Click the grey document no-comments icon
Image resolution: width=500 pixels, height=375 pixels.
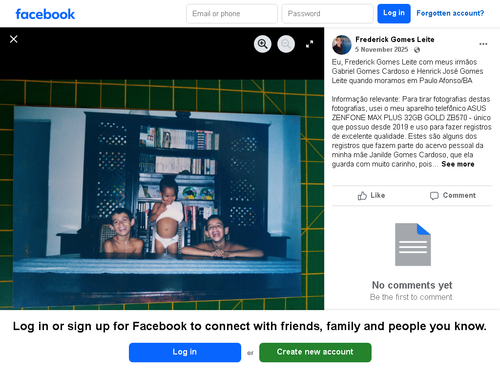413,244
